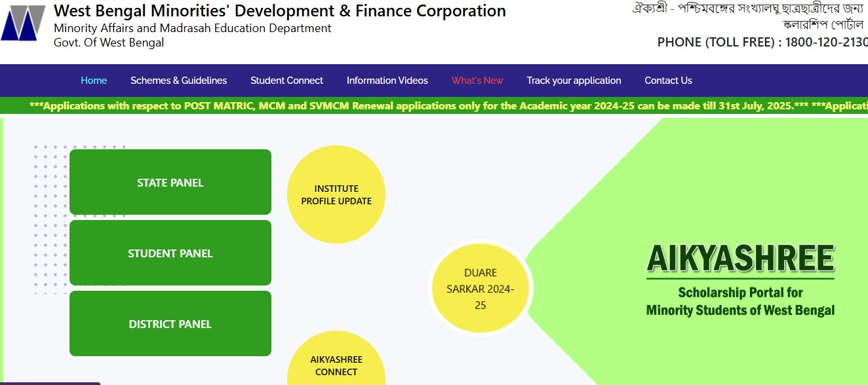Open the Aikyashree Connect circle
868x385 pixels.
click(336, 359)
